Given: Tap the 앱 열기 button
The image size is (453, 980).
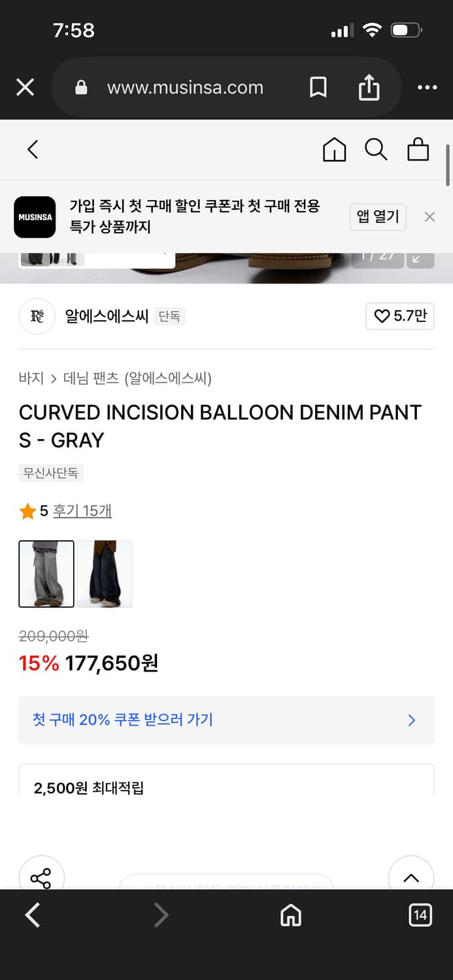Looking at the screenshot, I should (378, 217).
